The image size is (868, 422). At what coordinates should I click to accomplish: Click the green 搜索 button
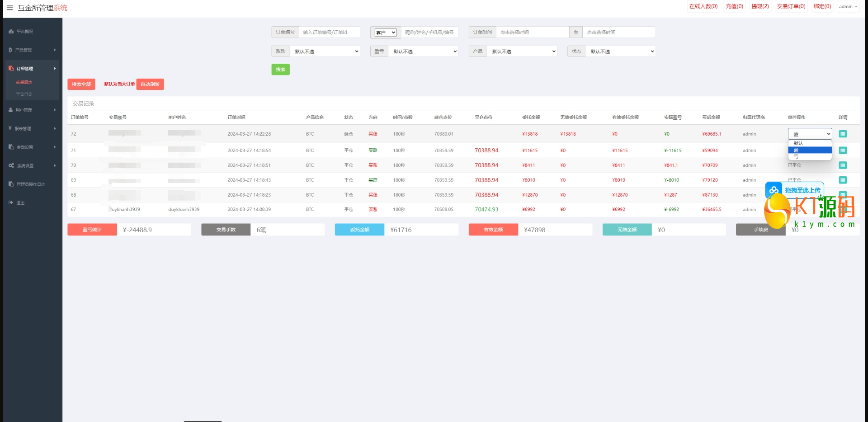coord(280,70)
